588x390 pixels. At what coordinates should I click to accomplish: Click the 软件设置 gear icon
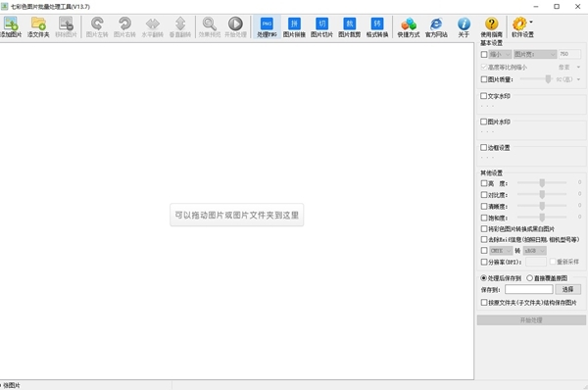pyautogui.click(x=520, y=24)
